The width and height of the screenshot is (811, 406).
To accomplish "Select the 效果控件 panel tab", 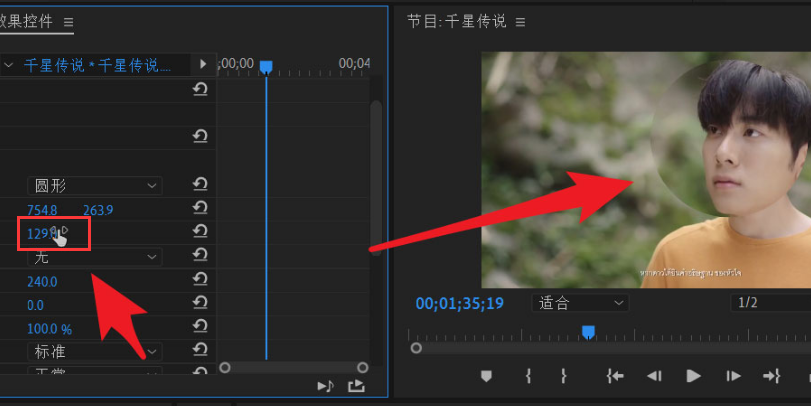I will pyautogui.click(x=26, y=21).
